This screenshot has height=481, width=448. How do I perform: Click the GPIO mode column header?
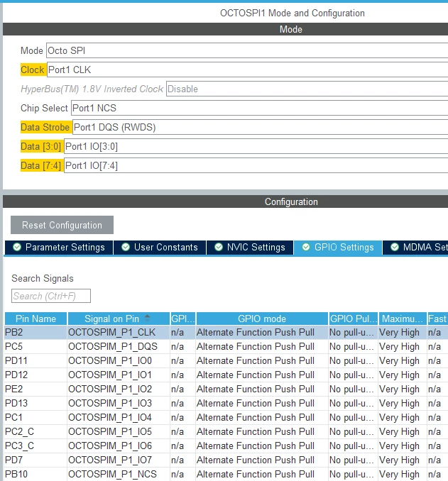click(x=262, y=319)
